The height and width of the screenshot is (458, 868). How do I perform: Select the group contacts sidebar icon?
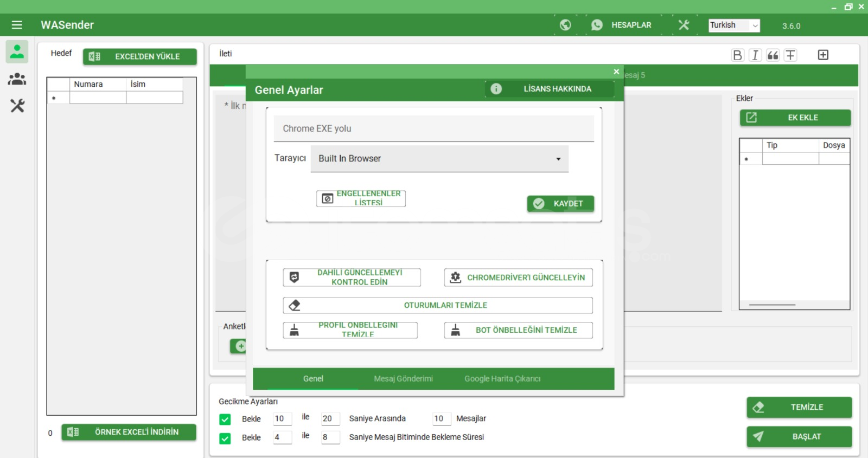(x=17, y=79)
